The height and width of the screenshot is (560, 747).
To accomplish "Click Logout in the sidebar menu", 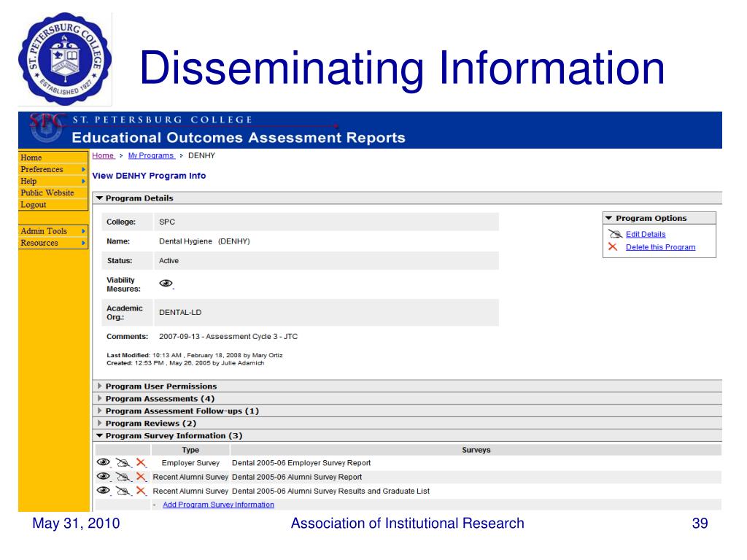I will coord(53,205).
